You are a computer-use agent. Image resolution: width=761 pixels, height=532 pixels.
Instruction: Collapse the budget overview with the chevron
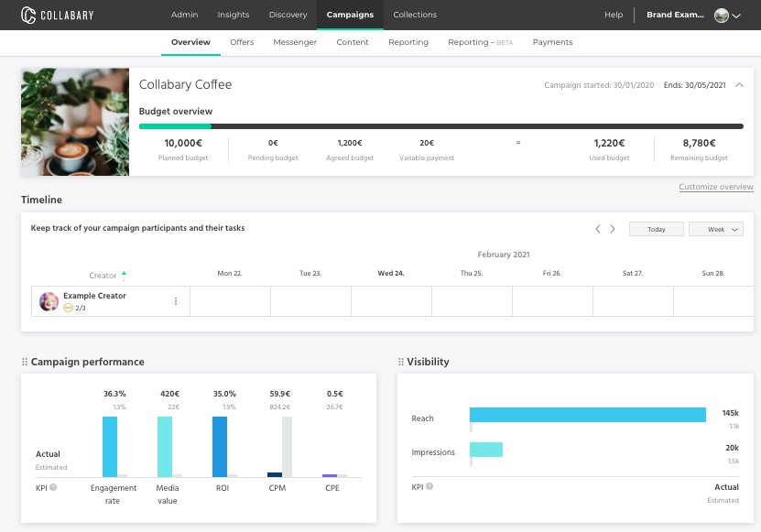click(x=739, y=85)
